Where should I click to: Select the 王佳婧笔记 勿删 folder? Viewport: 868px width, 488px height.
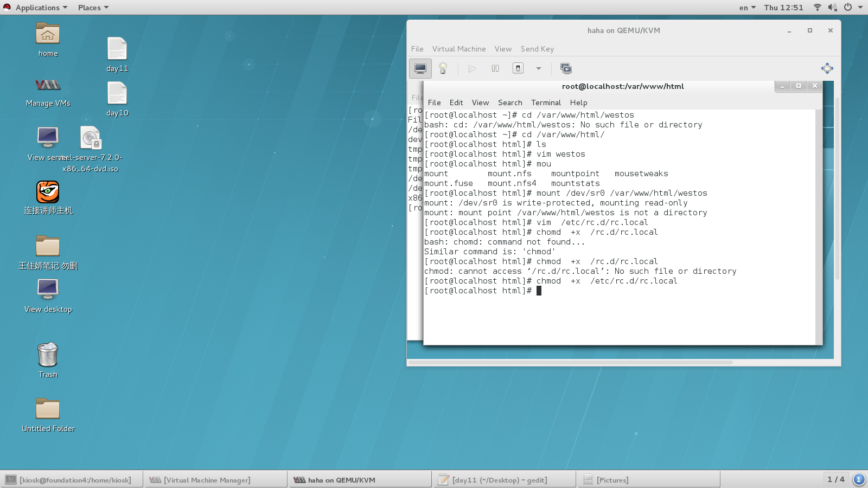point(48,252)
